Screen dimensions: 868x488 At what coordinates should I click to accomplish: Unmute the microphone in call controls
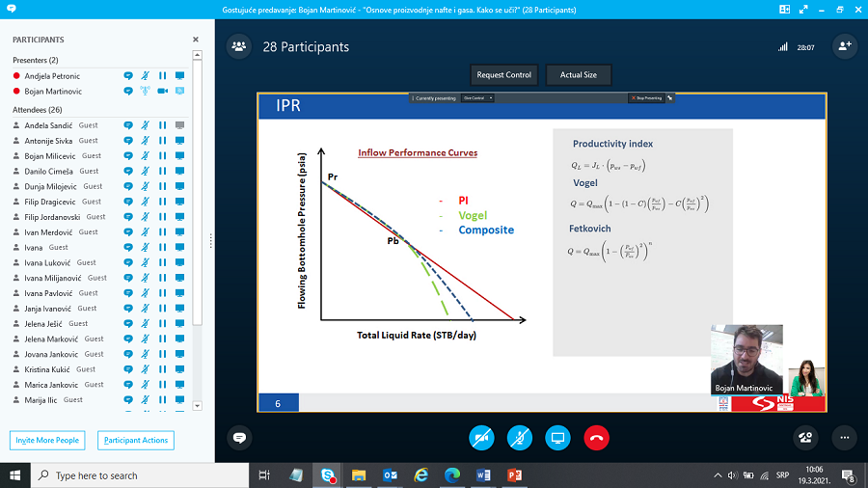click(x=520, y=437)
